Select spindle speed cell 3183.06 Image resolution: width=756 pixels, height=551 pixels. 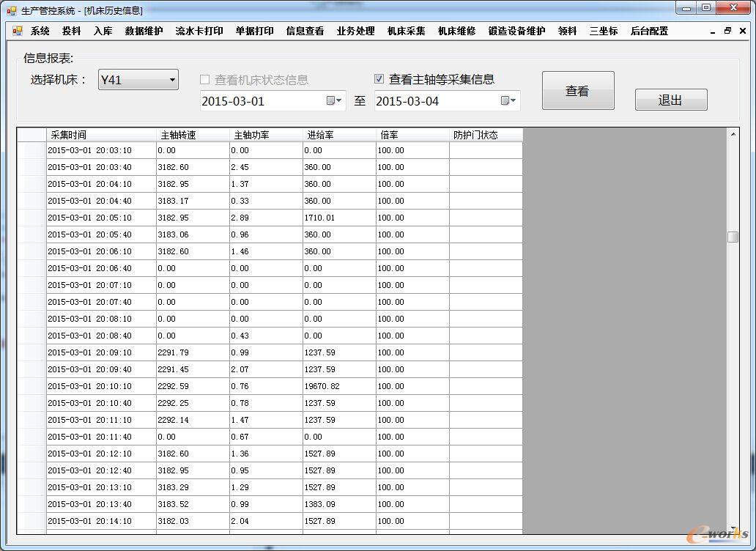click(x=193, y=234)
